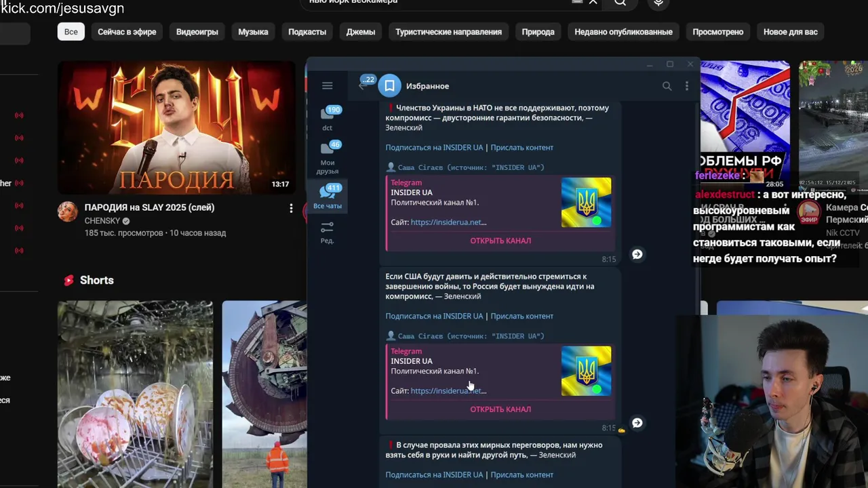
Task: Play the ПАРОДИЯ video thumbnail
Action: pyautogui.click(x=176, y=127)
